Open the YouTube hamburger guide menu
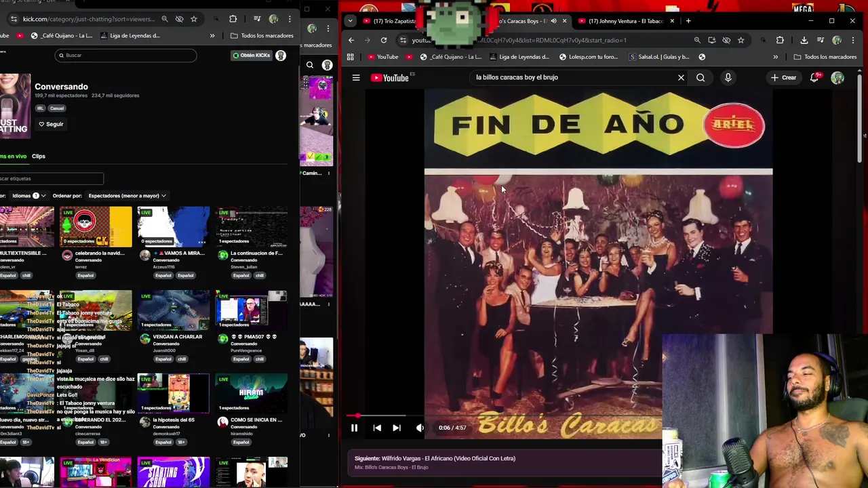The height and width of the screenshot is (488, 868). [x=356, y=78]
